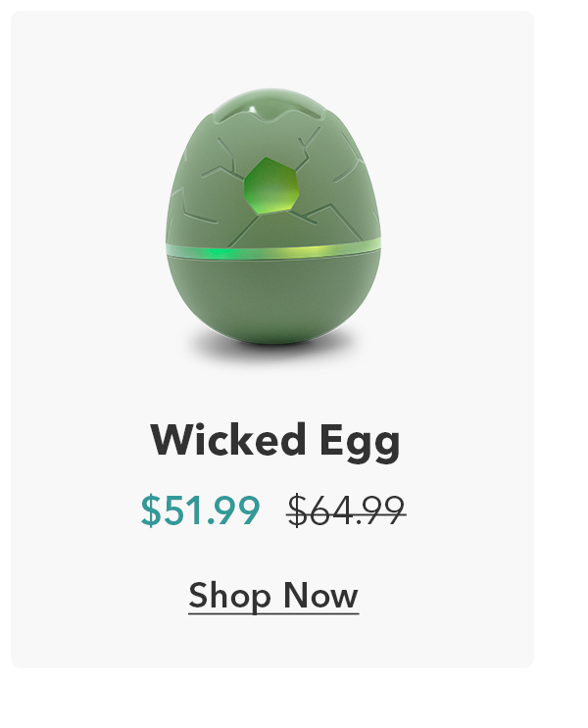Screen dimensions: 588x728
Task: Click the word "Wicked" in the title
Action: pyautogui.click(x=228, y=439)
